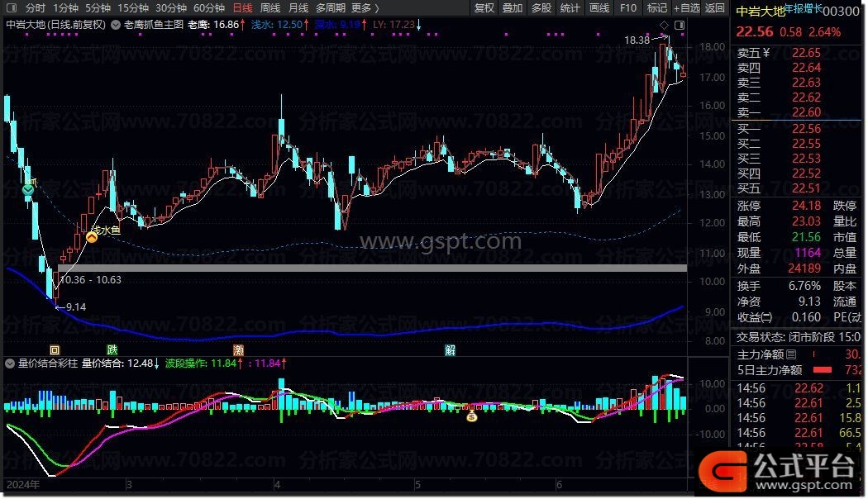868x499 pixels.
Task: Click the 最低 value 21.56
Action: 806,237
